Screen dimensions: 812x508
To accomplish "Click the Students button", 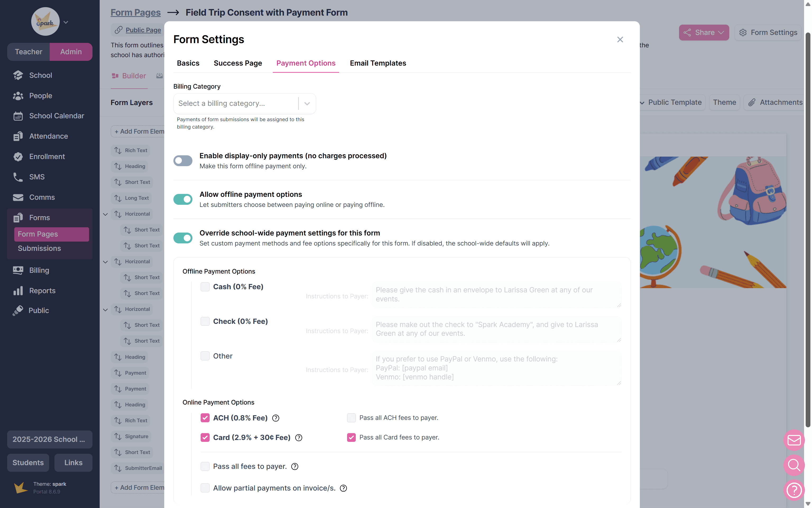I will coord(28,463).
